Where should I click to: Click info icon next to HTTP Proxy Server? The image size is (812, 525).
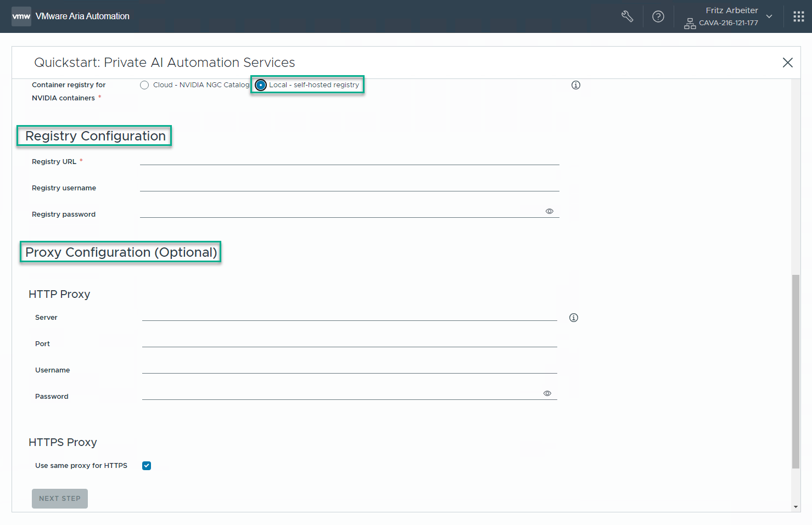coord(574,318)
